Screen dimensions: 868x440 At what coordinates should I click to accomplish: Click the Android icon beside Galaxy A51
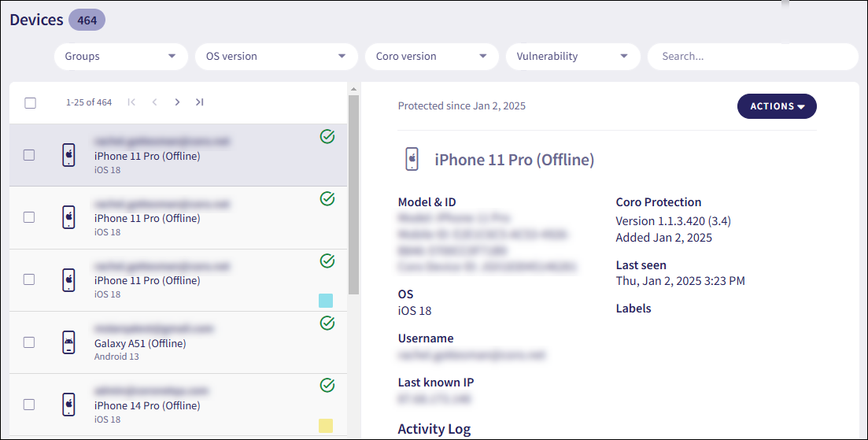[x=69, y=342]
